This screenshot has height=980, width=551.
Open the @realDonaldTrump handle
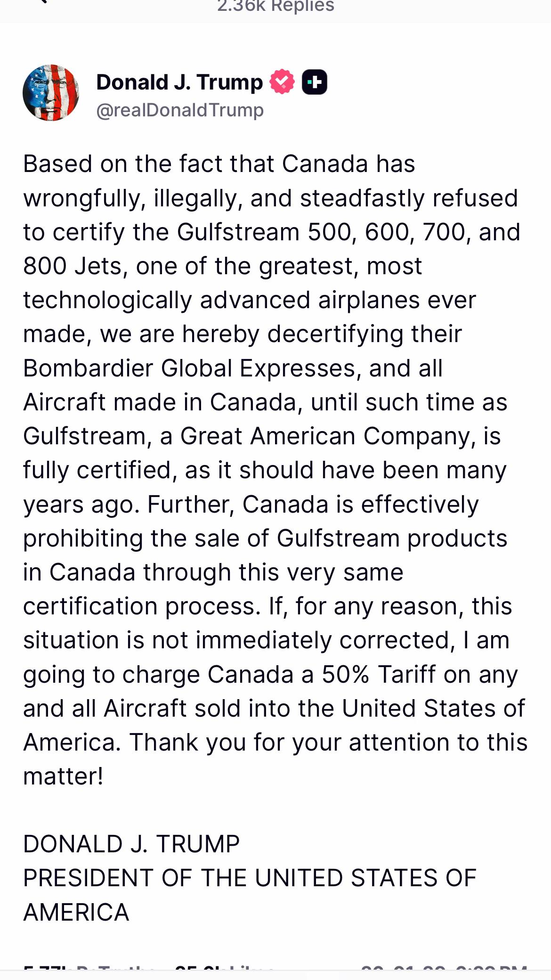(x=180, y=110)
